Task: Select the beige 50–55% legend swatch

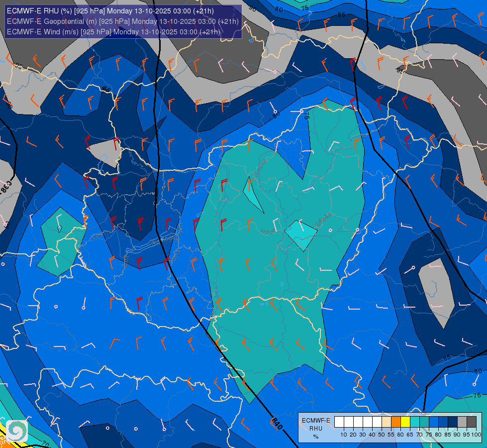Action: tap(387, 422)
